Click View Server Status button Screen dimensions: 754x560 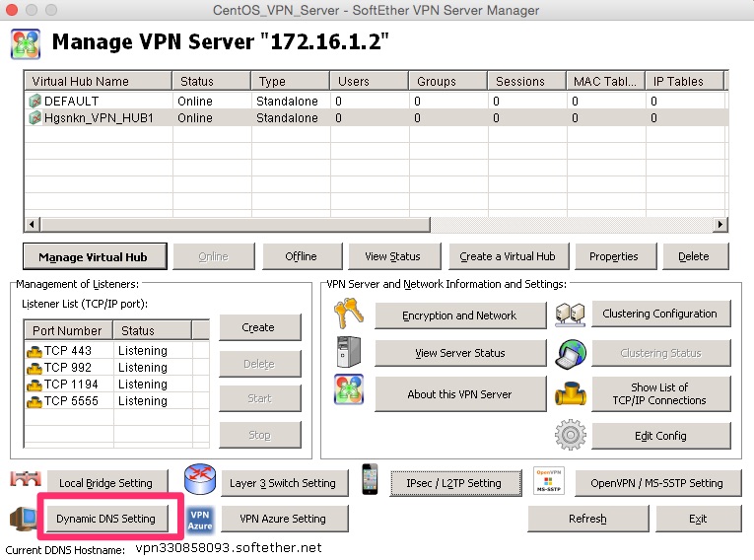click(x=460, y=353)
